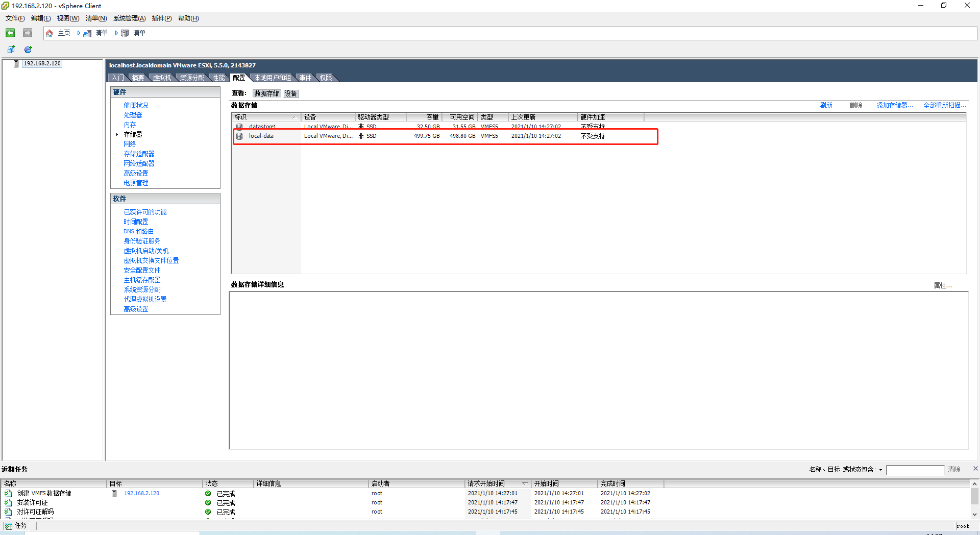Click the green back navigation arrow

click(10, 33)
